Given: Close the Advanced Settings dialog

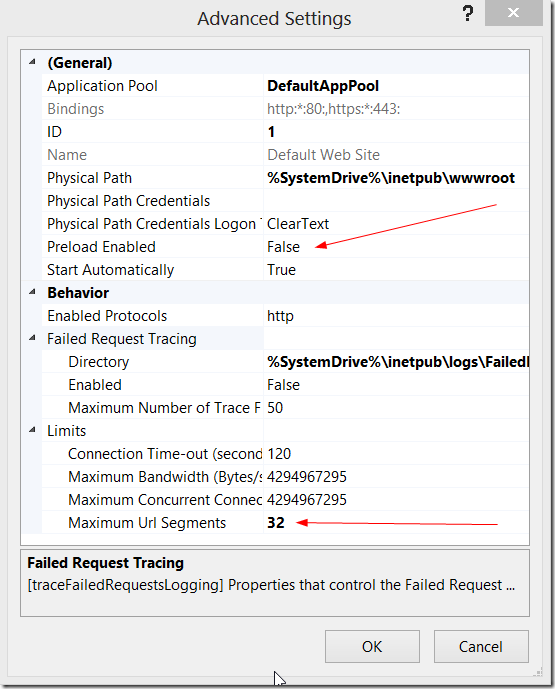Looking at the screenshot, I should click(x=513, y=13).
